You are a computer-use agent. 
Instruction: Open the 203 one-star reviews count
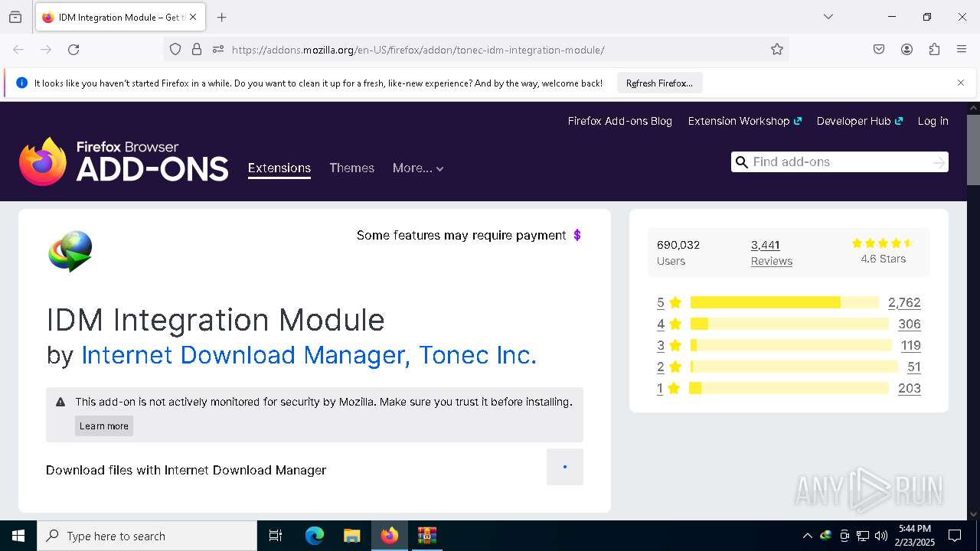(910, 388)
